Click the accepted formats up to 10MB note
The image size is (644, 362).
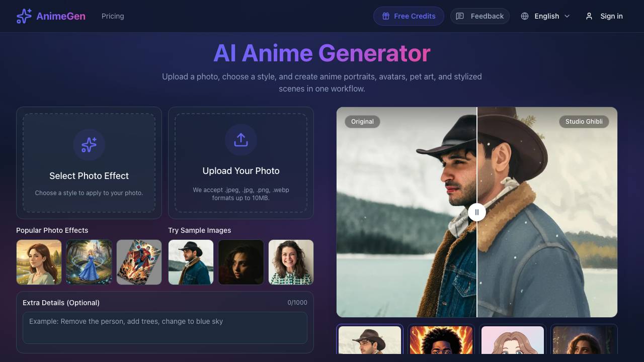click(x=241, y=194)
